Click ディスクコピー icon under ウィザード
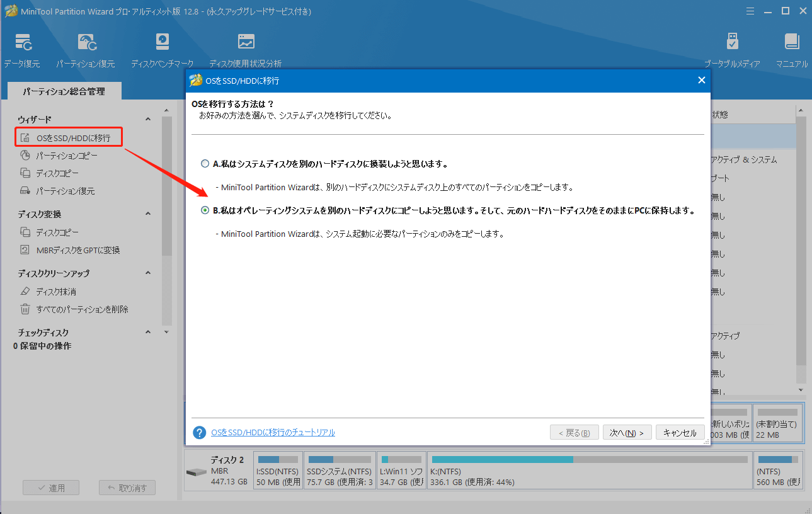The height and width of the screenshot is (514, 812). point(25,173)
